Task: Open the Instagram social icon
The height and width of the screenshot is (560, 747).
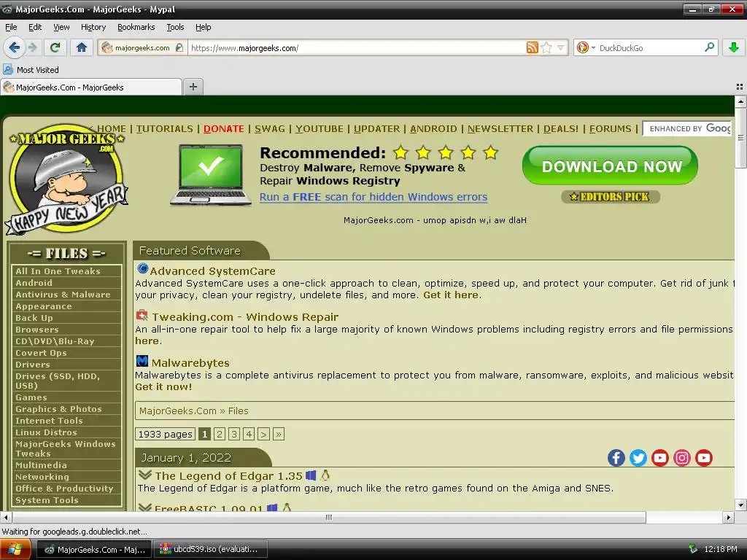Action: 682,458
